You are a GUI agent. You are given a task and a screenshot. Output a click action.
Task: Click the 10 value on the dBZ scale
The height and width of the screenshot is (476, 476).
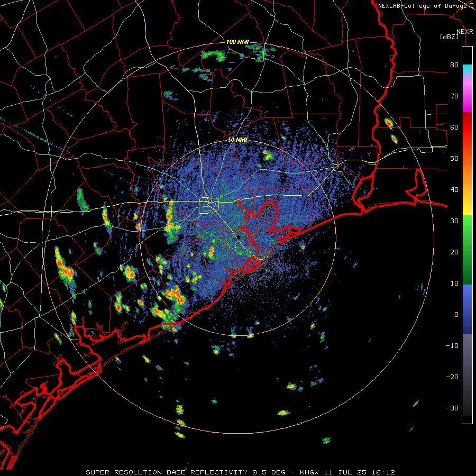[454, 283]
